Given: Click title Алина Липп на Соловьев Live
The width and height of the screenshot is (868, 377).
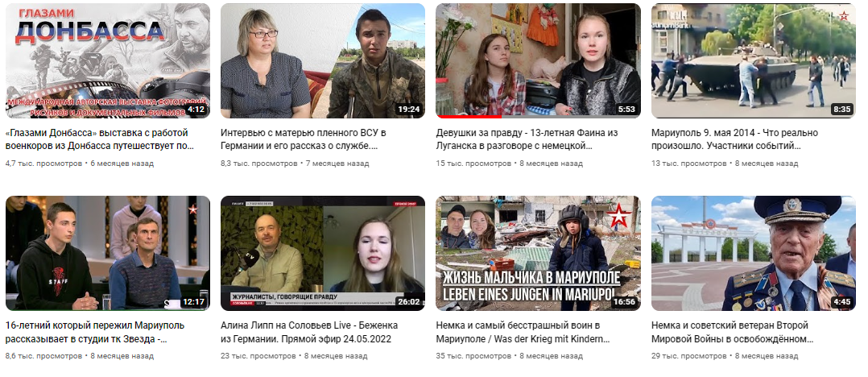Looking at the screenshot, I should pyautogui.click(x=309, y=332).
